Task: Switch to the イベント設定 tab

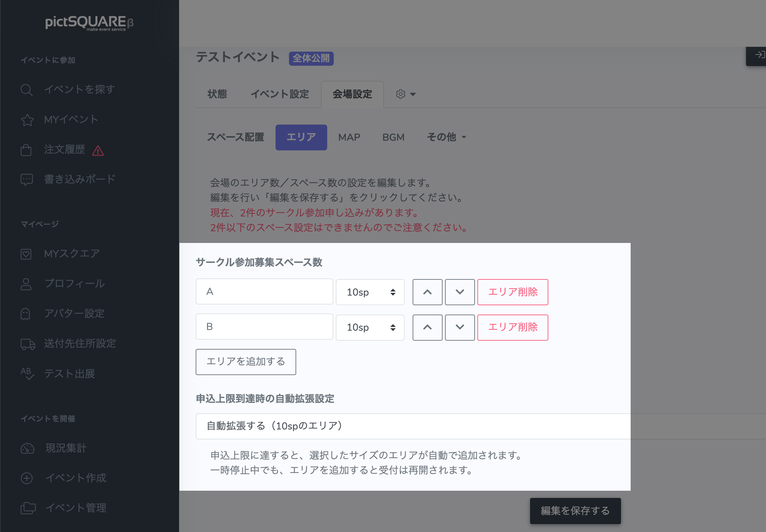Action: pyautogui.click(x=280, y=94)
